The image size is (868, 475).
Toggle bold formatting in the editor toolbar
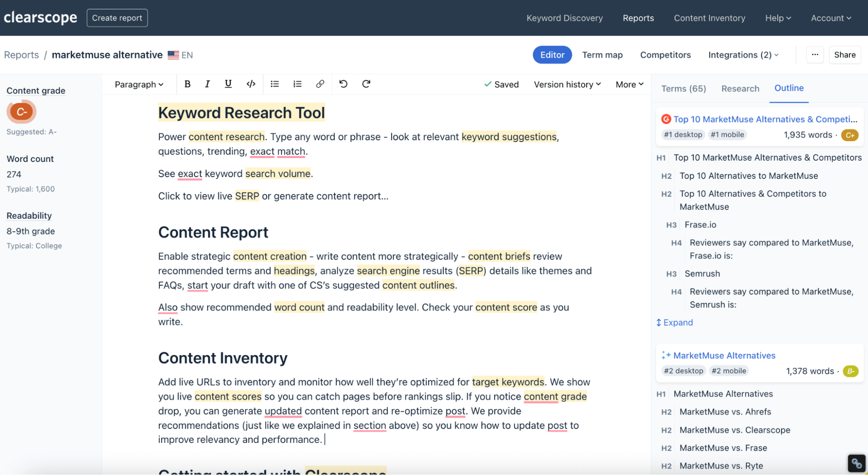188,84
